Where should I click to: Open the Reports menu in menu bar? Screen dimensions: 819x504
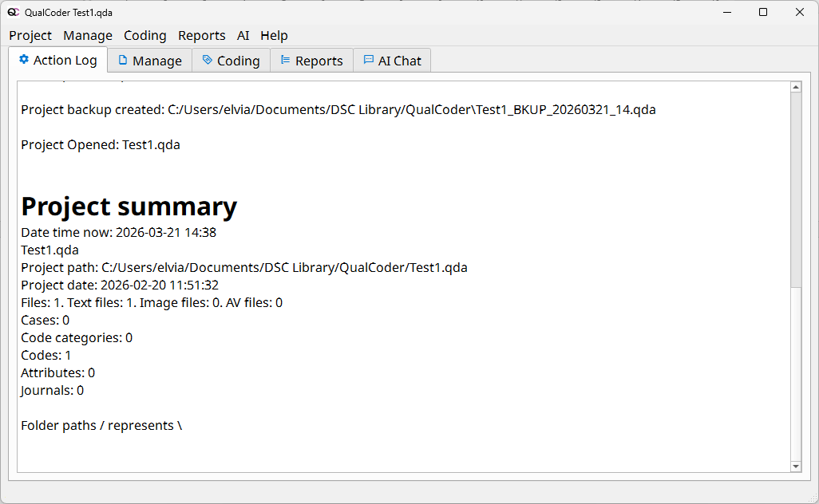pyautogui.click(x=202, y=35)
